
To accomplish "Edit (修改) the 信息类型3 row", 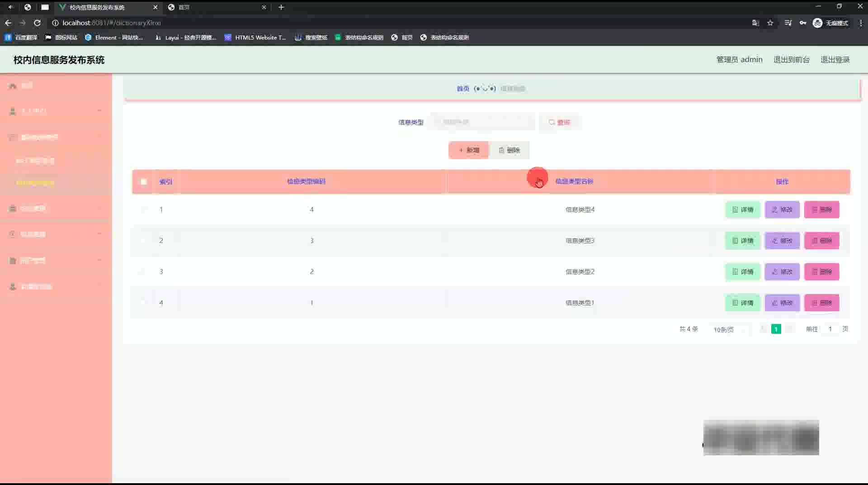I will 782,241.
